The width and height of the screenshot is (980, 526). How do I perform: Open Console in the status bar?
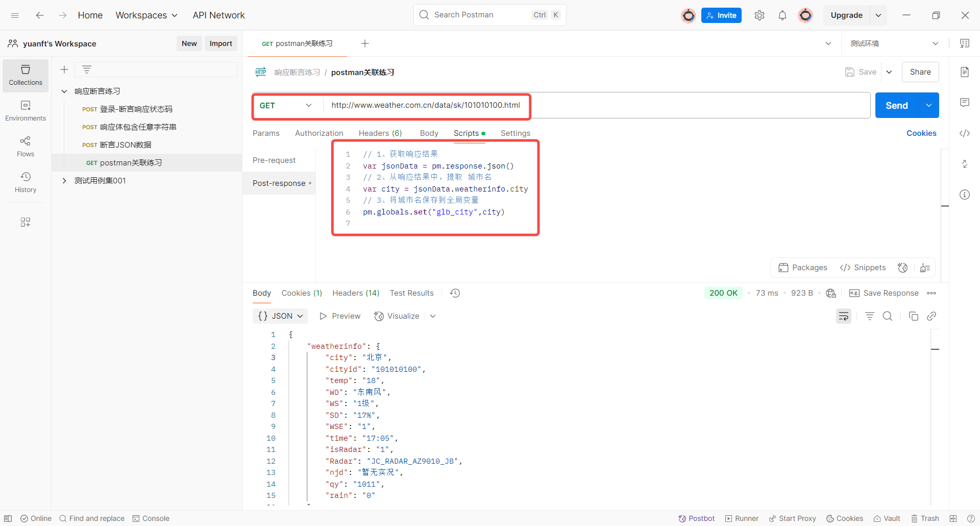(x=151, y=518)
